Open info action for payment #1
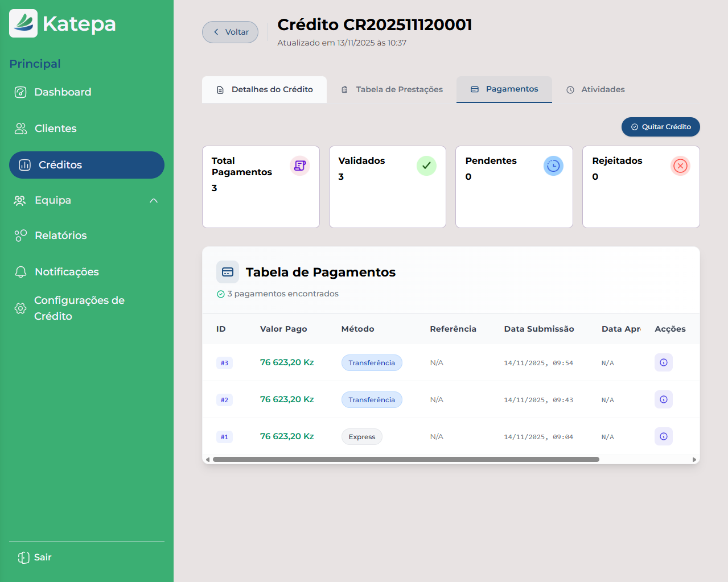Image resolution: width=728 pixels, height=582 pixels. tap(663, 436)
